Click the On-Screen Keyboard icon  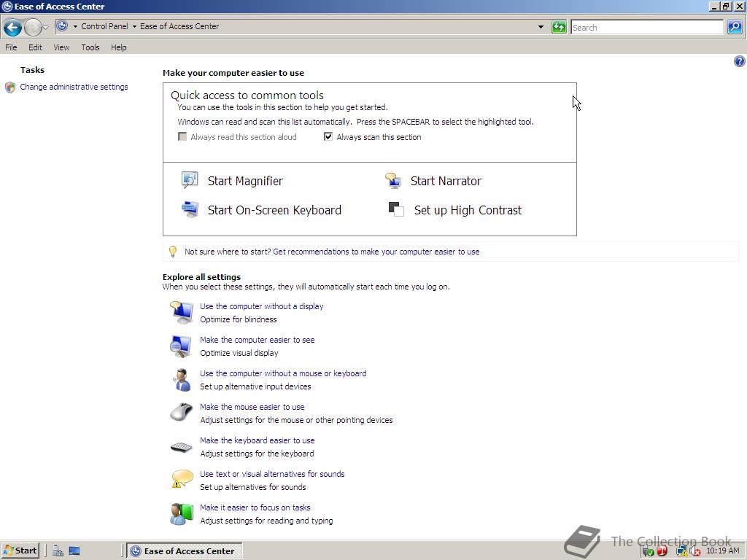190,209
